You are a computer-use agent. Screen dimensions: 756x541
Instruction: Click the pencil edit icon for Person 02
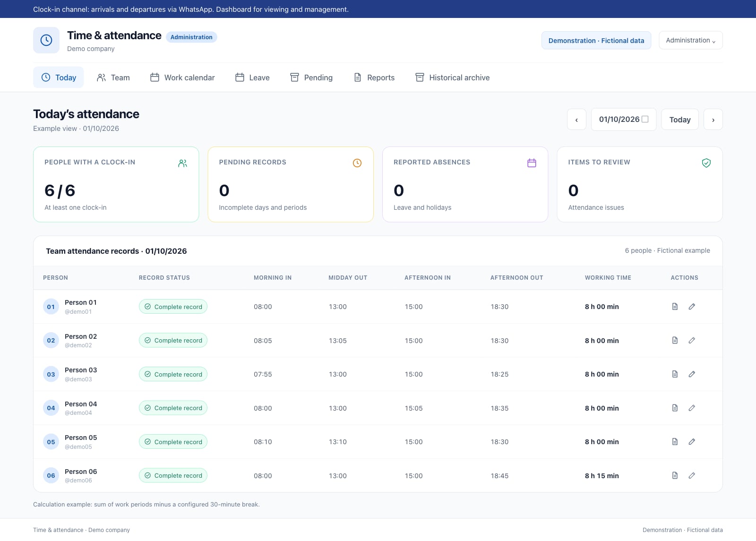[692, 340]
